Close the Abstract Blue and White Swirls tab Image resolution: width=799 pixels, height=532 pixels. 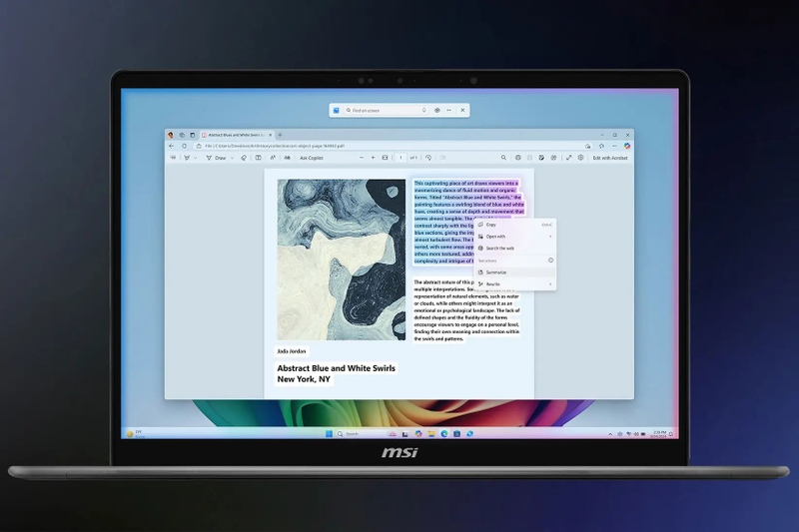click(x=271, y=135)
